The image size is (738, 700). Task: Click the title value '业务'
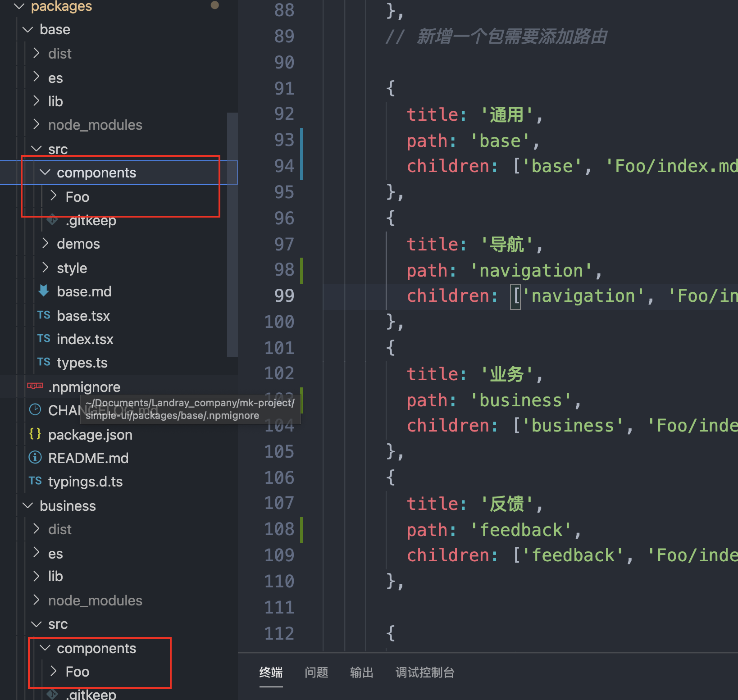507,374
